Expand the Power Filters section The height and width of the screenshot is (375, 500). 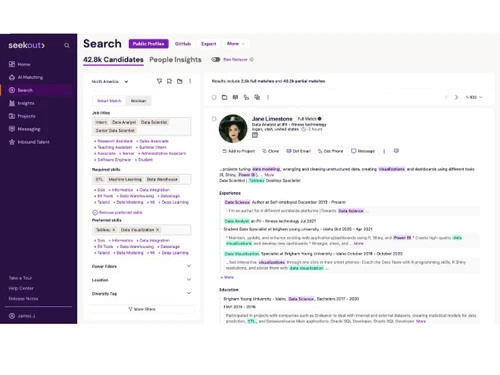click(x=141, y=266)
